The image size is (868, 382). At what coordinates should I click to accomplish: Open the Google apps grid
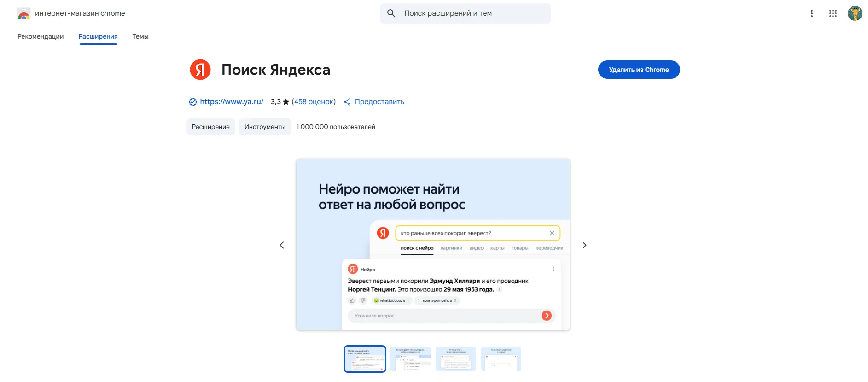[833, 13]
